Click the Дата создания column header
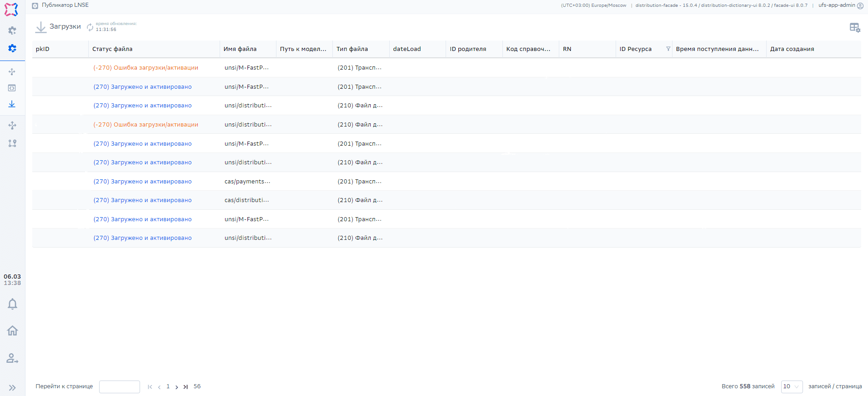 pyautogui.click(x=792, y=49)
